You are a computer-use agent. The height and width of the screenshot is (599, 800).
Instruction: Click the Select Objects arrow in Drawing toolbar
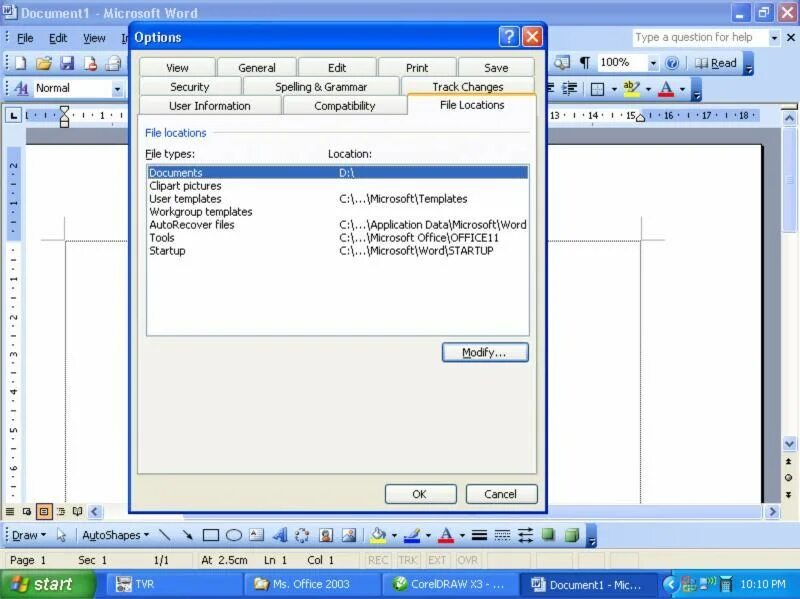(61, 535)
